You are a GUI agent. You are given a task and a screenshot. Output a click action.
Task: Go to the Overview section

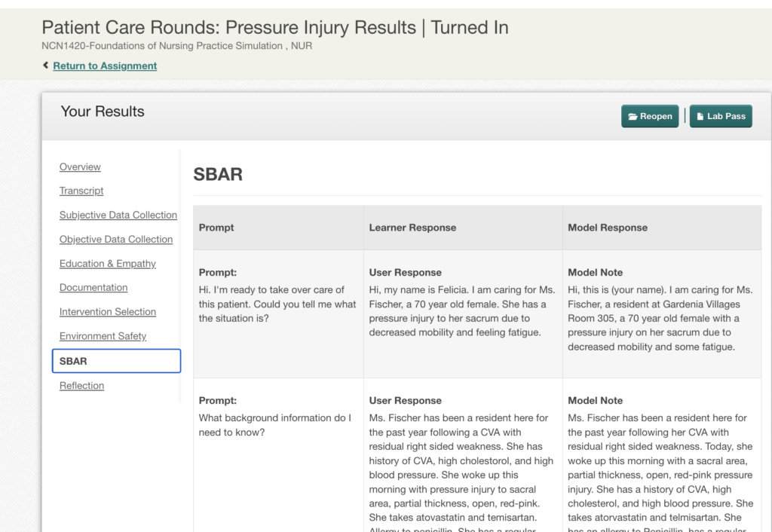click(x=80, y=167)
